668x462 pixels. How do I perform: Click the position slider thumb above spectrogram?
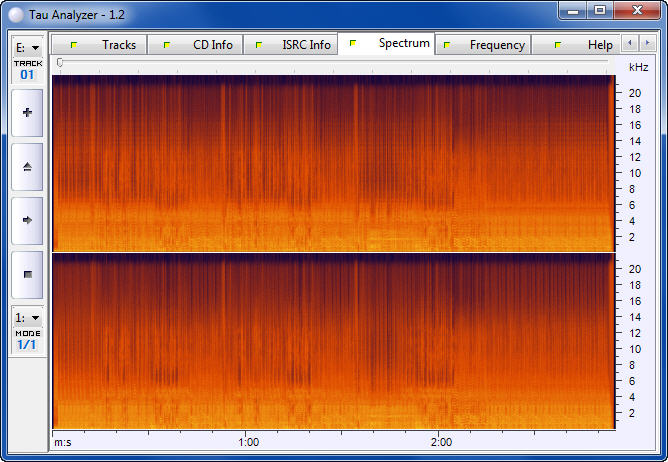(60, 63)
